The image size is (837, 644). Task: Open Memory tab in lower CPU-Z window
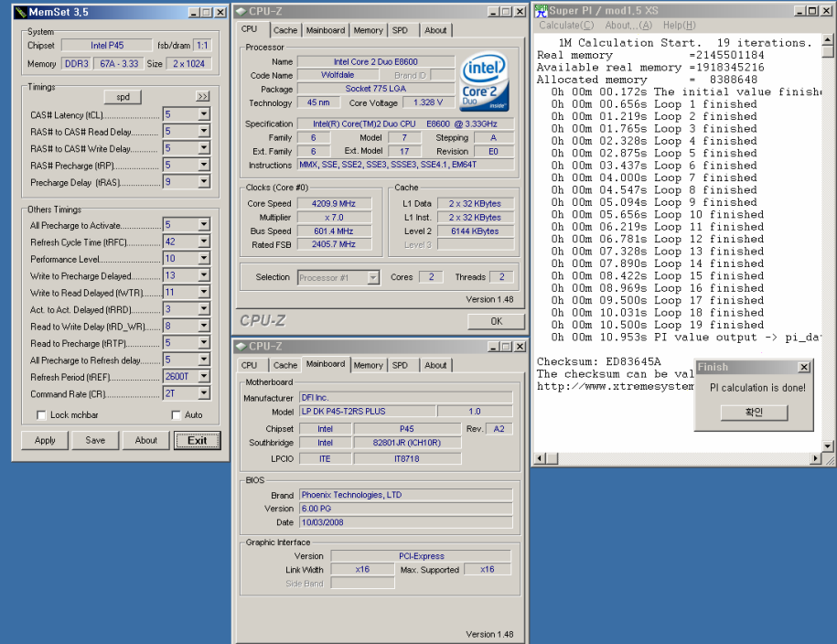369,365
